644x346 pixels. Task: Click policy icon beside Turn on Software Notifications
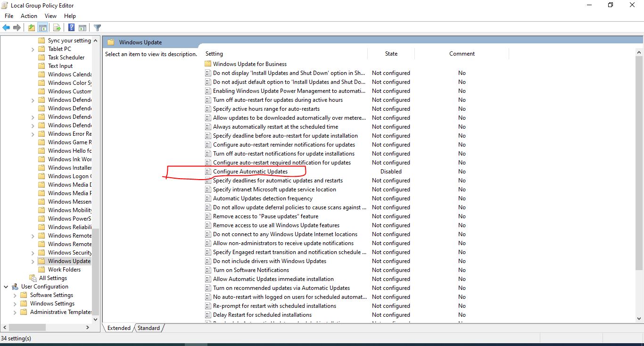coord(208,270)
